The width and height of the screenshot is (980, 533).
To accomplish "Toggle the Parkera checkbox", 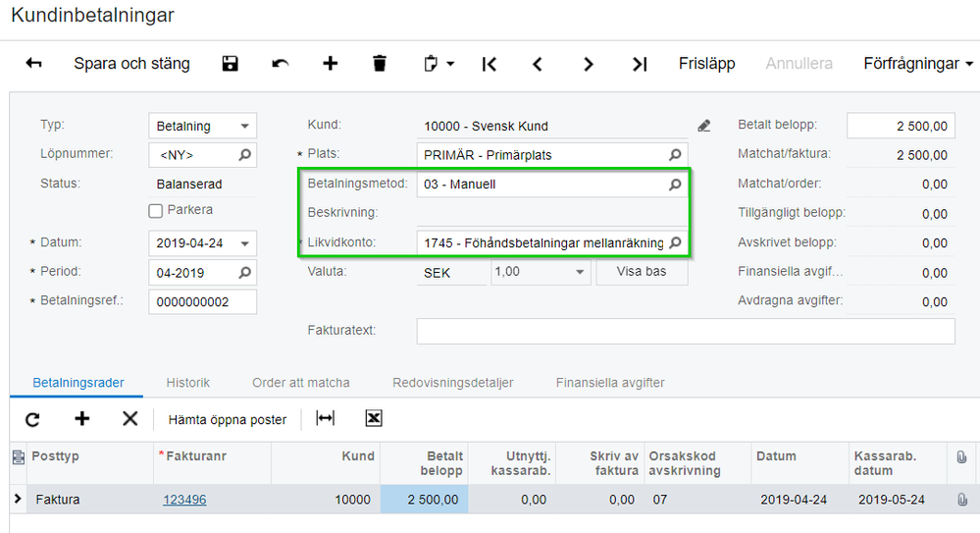I will [x=156, y=211].
